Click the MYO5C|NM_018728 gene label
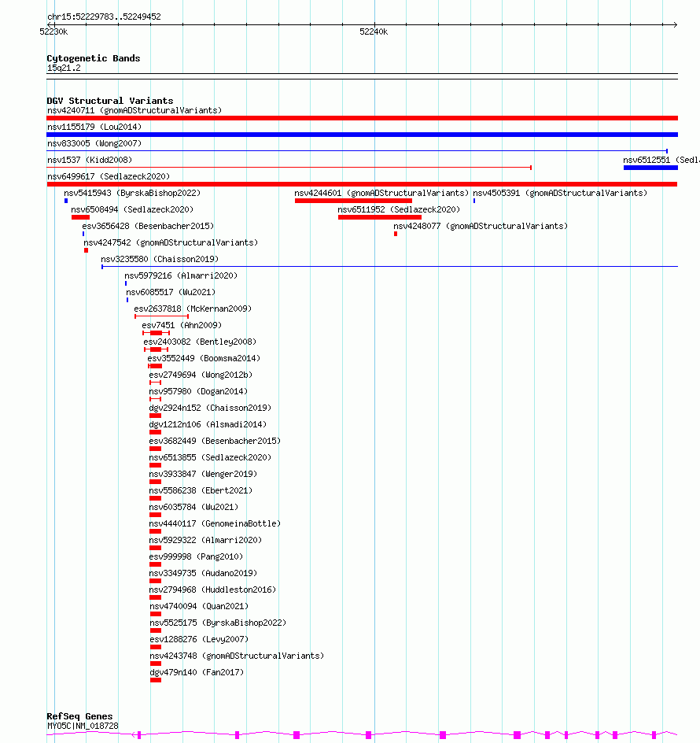Image resolution: width=700 pixels, height=743 pixels. click(x=83, y=726)
